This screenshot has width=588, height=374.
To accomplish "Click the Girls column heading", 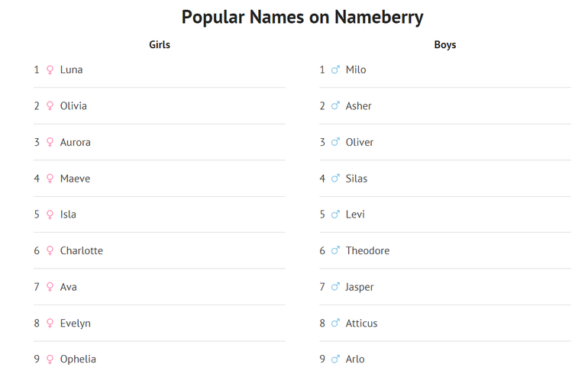I will [160, 45].
